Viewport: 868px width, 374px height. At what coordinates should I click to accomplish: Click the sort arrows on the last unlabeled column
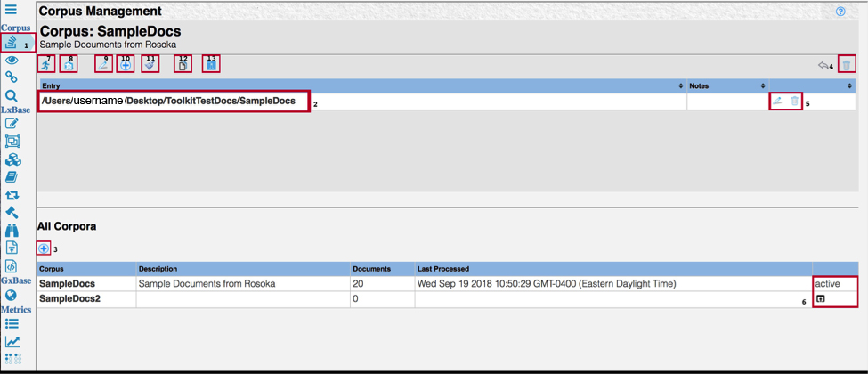(x=849, y=86)
